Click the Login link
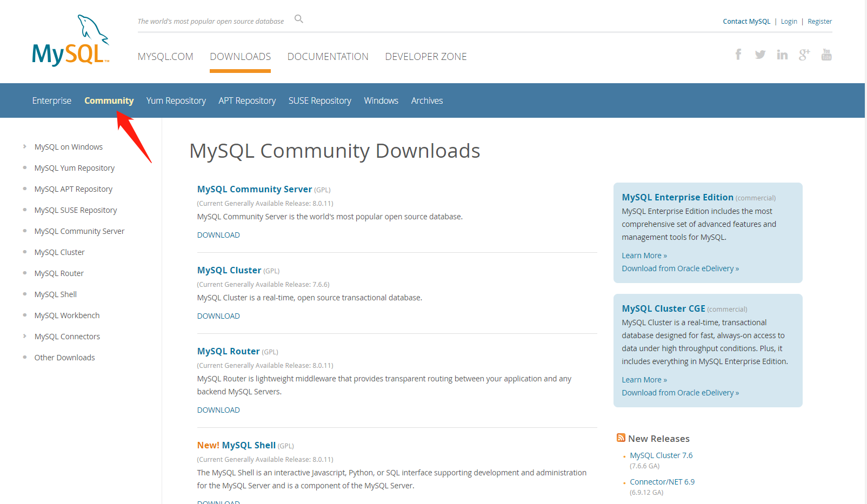867x504 pixels. pyautogui.click(x=789, y=22)
